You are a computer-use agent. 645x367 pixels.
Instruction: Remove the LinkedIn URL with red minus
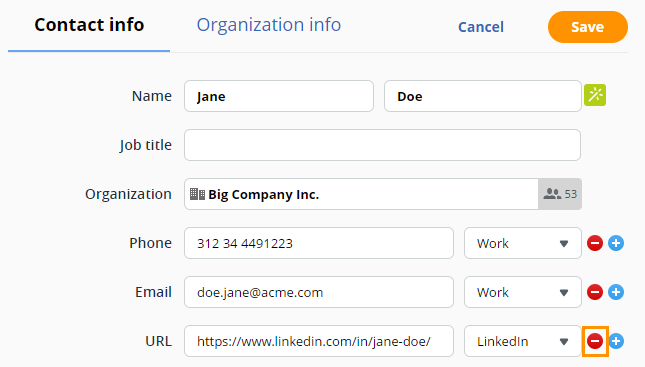tap(595, 341)
